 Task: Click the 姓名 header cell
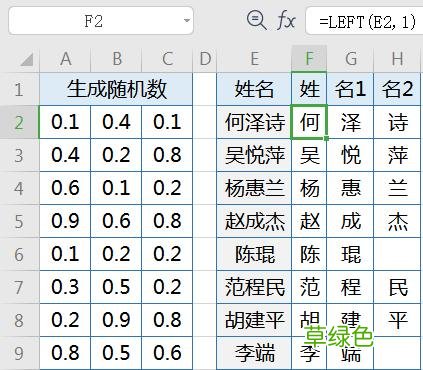(x=254, y=89)
